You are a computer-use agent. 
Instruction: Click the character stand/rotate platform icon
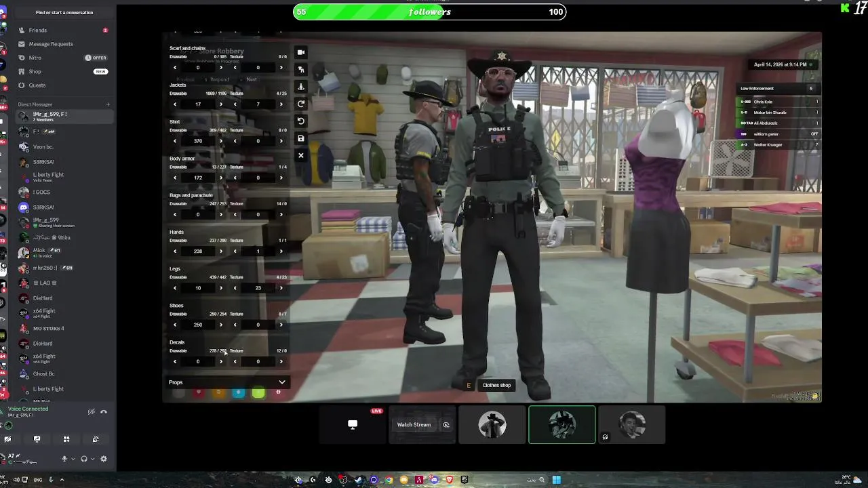tap(301, 87)
